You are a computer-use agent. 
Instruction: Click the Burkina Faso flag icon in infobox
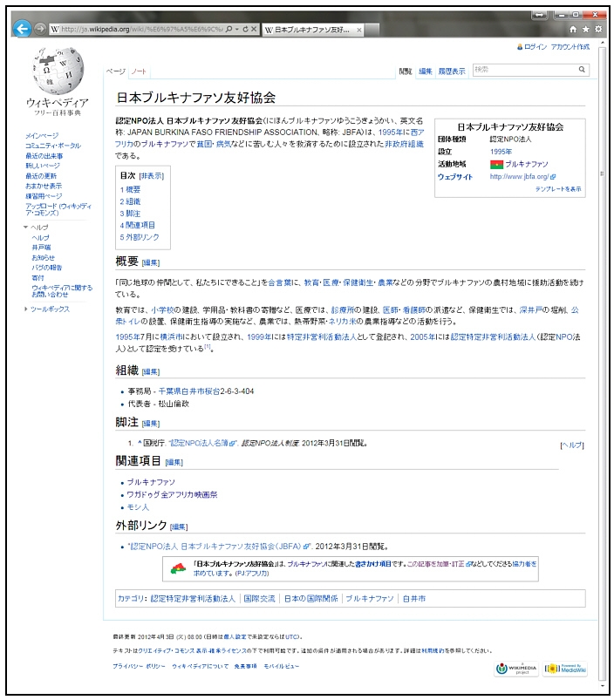496,164
